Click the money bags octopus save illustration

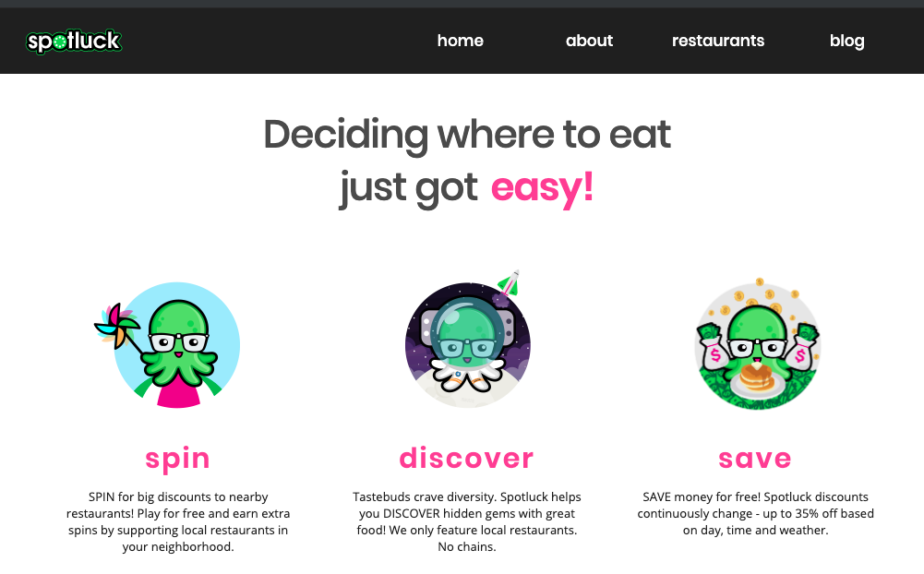tap(758, 344)
